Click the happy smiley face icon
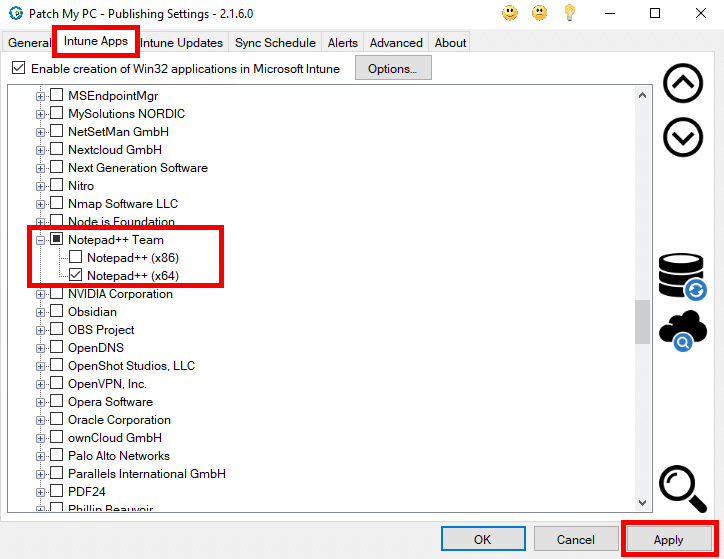724x559 pixels. coord(510,13)
